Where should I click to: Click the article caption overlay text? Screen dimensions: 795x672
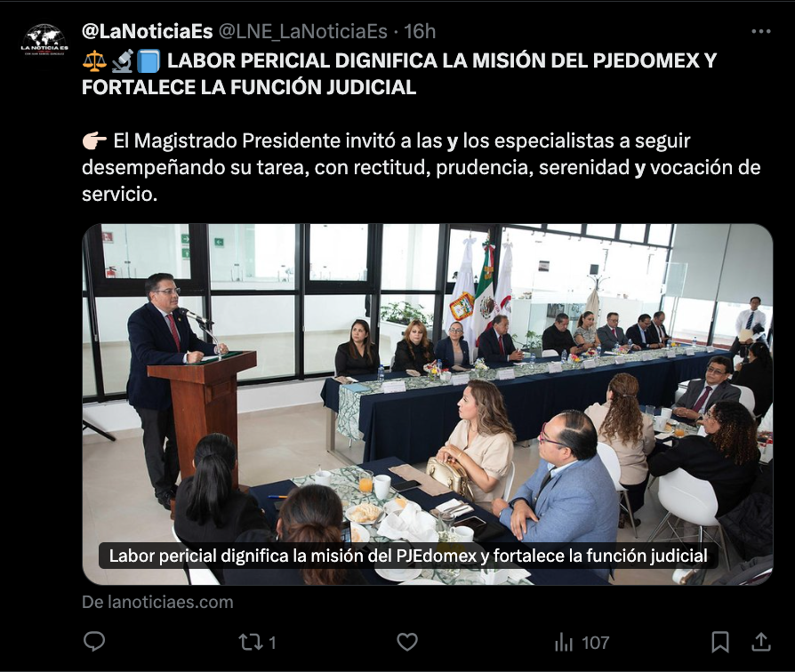[x=408, y=556]
